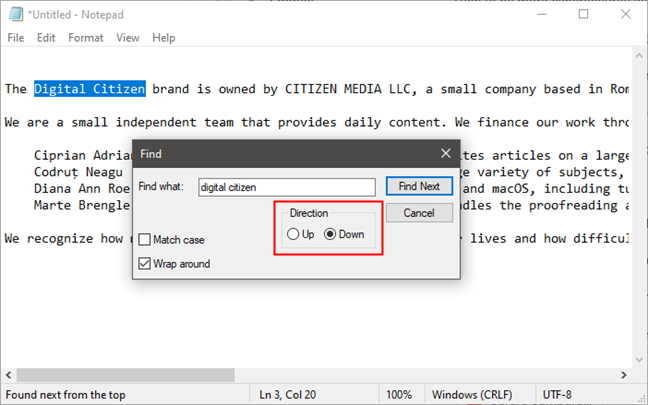This screenshot has height=405, width=648.
Task: Open the Help menu
Action: [x=164, y=38]
